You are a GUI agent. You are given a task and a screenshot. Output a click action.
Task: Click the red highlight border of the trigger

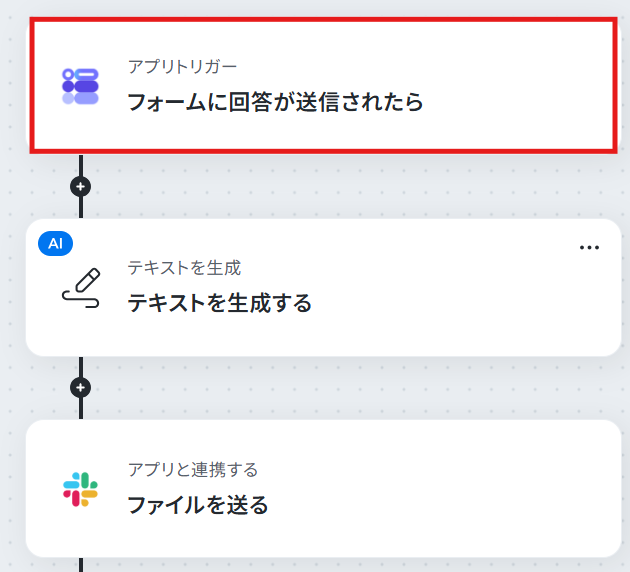(x=323, y=20)
